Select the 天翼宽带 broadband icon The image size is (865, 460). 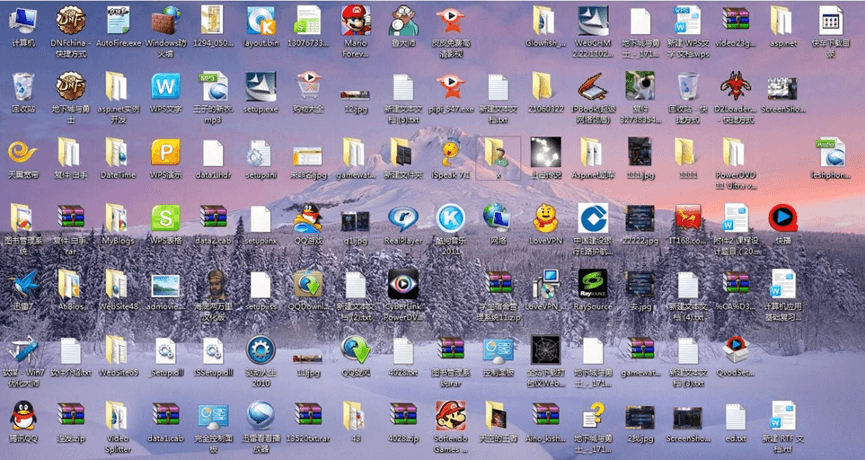tap(22, 152)
